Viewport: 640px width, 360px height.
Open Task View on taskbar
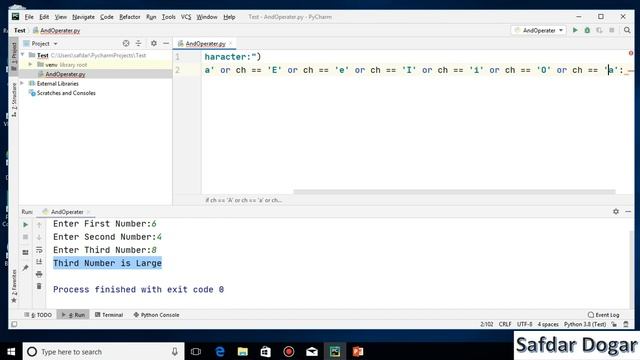[196, 351]
